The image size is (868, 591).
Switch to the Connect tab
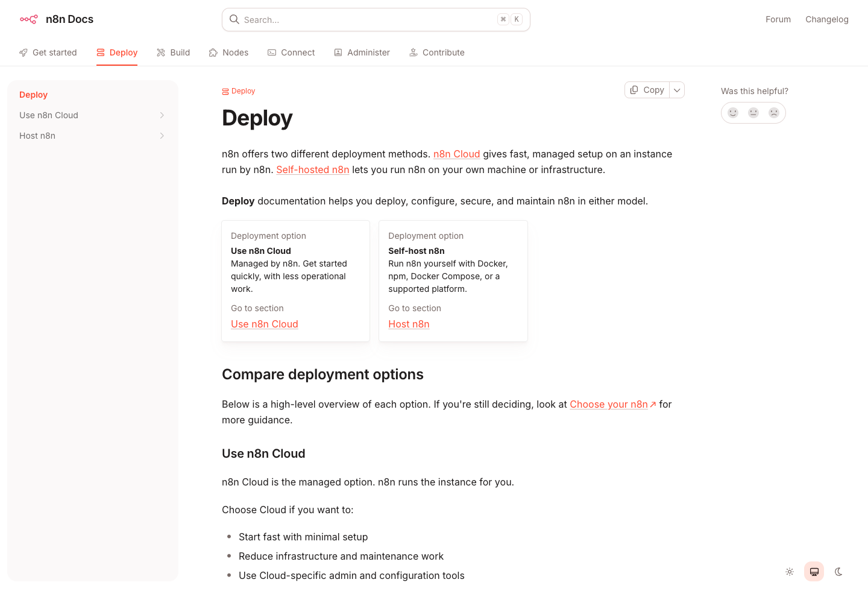pyautogui.click(x=291, y=52)
